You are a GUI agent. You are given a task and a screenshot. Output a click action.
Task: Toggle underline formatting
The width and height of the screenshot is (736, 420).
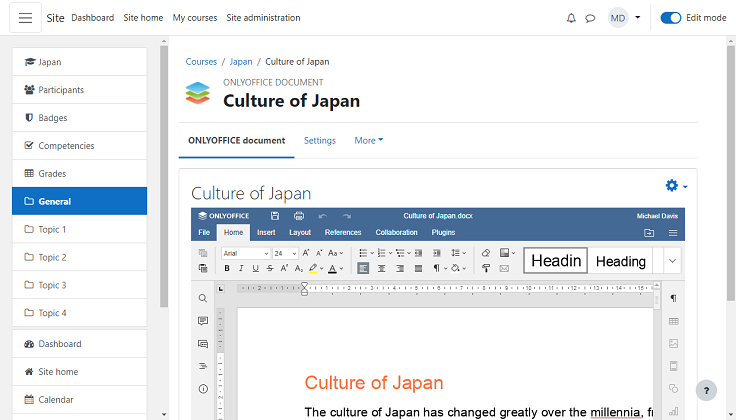click(255, 268)
